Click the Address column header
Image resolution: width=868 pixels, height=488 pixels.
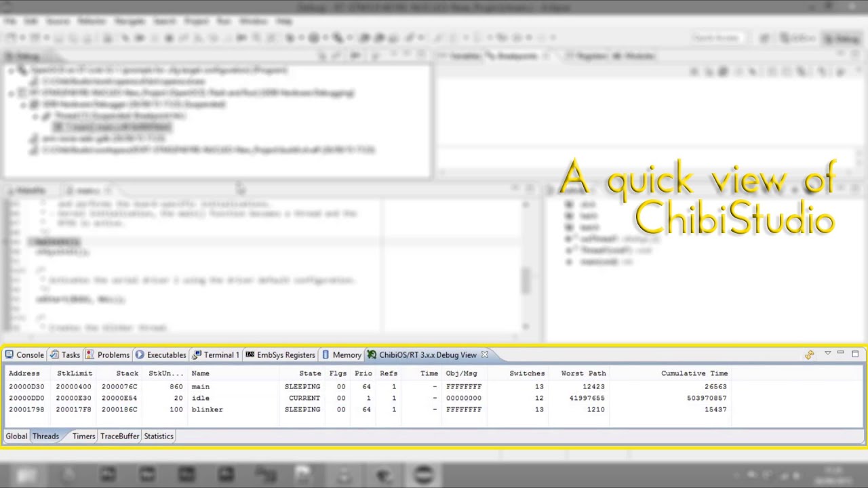pyautogui.click(x=24, y=373)
